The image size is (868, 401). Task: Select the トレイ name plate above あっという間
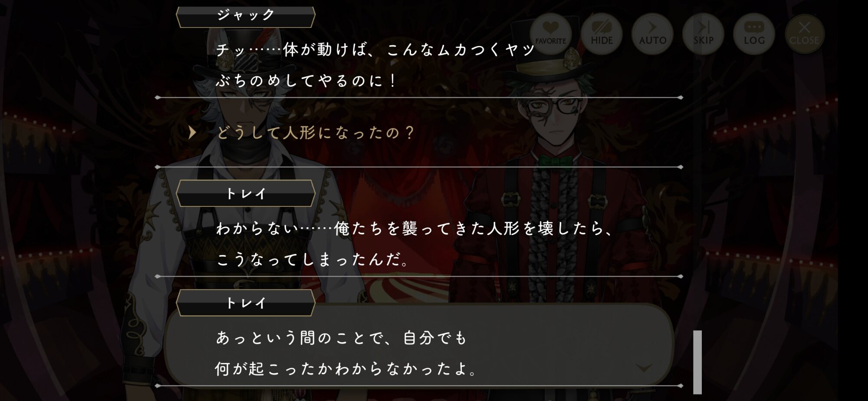pos(245,303)
